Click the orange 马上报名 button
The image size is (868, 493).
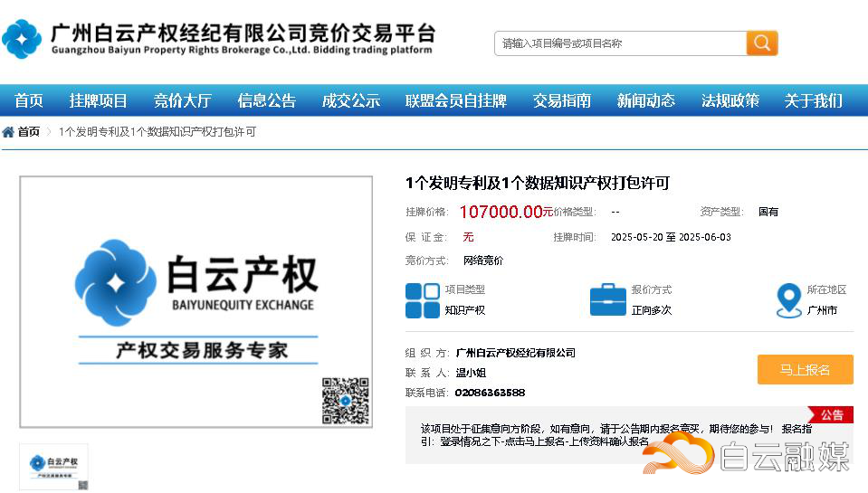click(806, 370)
